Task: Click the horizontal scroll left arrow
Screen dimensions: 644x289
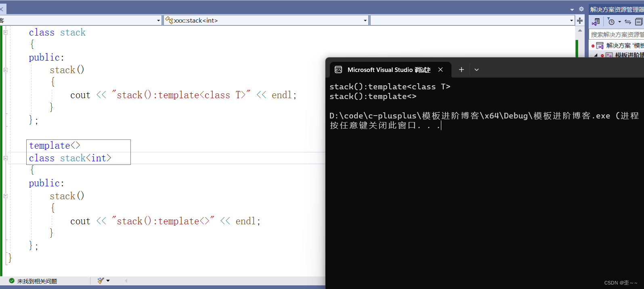Action: point(126,281)
